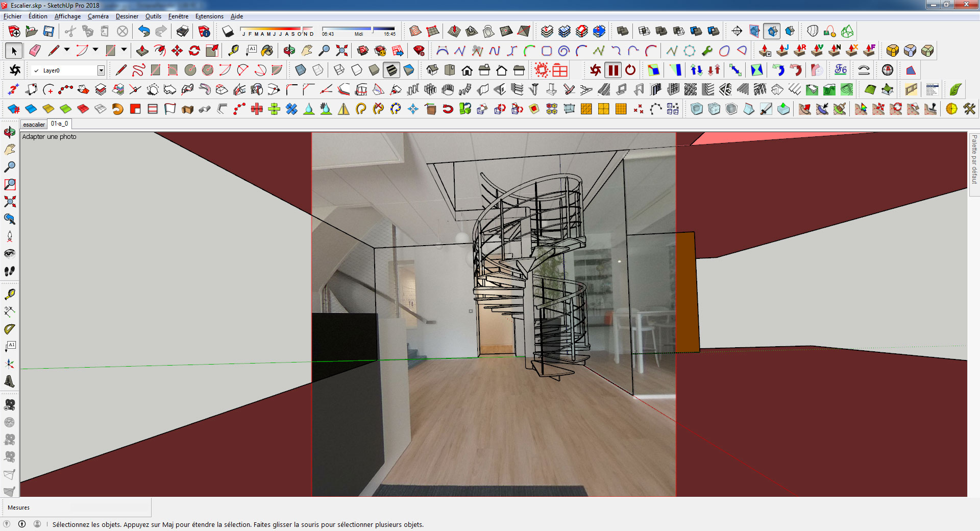Select the Paint Bucket tool
Image resolution: width=980 pixels, height=531 pixels.
pyautogui.click(x=267, y=51)
